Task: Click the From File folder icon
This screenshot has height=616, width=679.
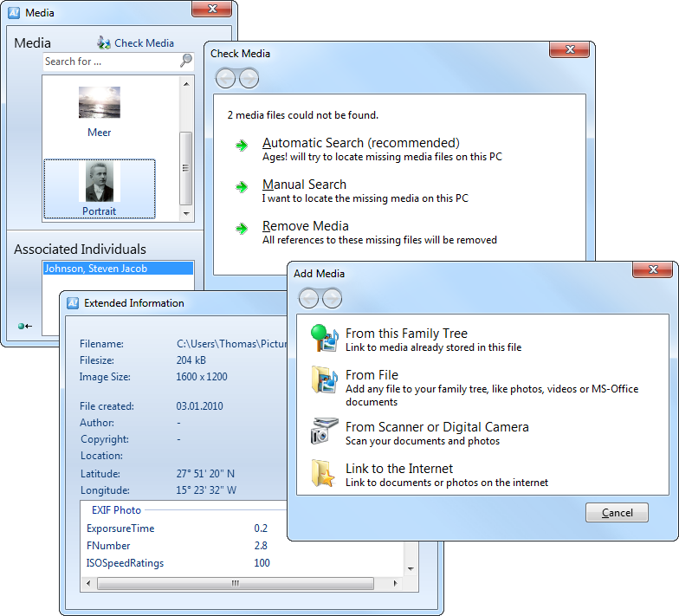Action: click(324, 380)
